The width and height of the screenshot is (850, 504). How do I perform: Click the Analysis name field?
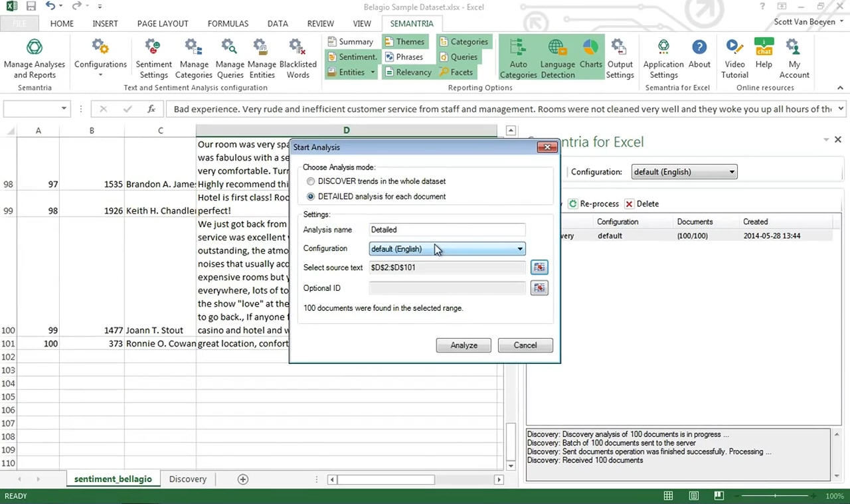[x=447, y=230]
